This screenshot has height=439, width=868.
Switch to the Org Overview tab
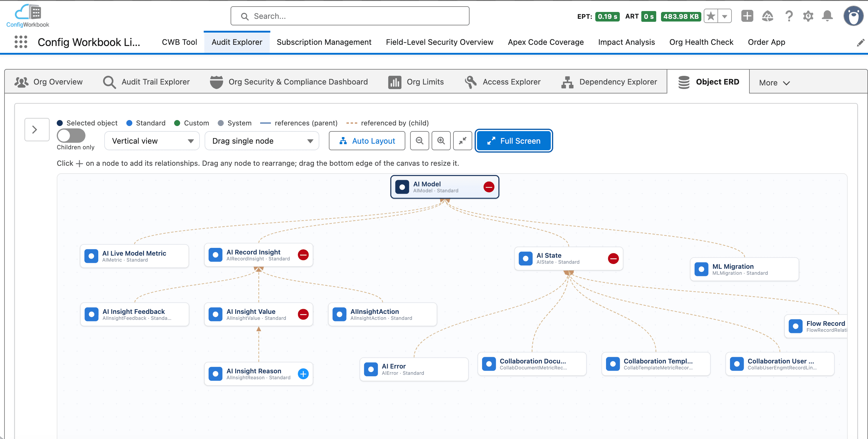point(48,82)
